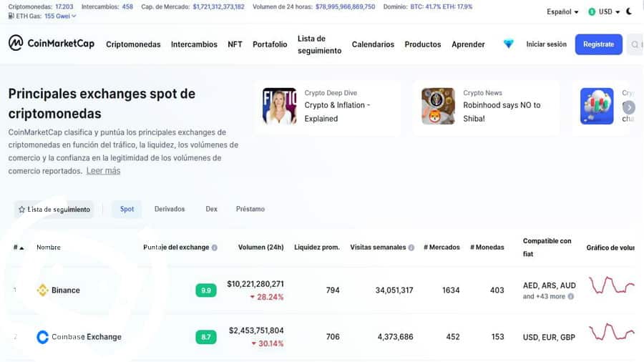The image size is (644, 362).
Task: Open Lista de seguimiento in navigation bar
Action: click(320, 44)
